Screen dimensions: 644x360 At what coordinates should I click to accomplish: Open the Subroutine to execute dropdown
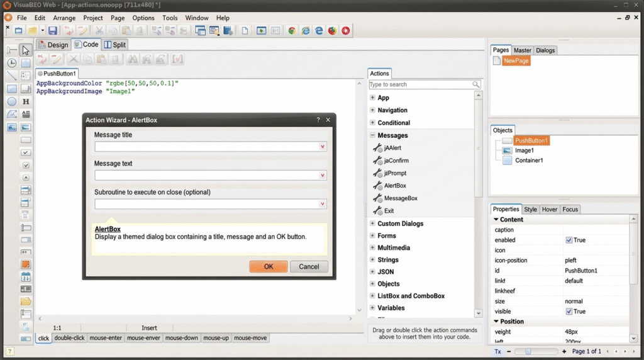[x=323, y=205]
